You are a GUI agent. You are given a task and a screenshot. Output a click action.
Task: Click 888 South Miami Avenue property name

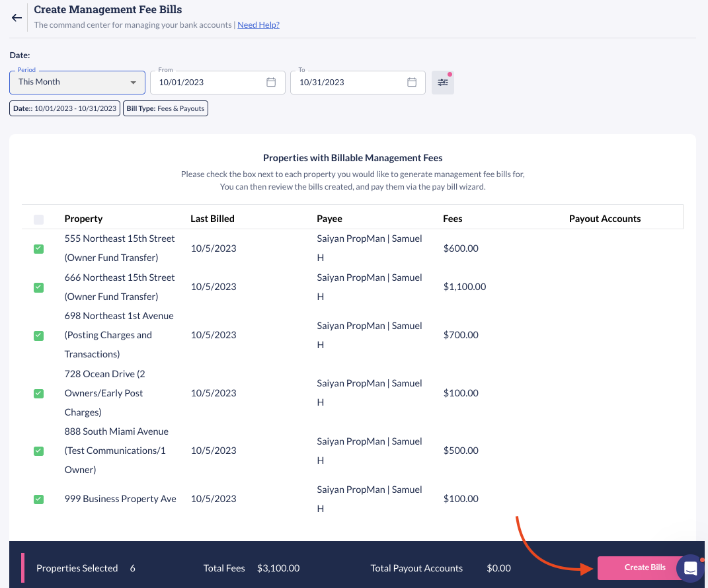[116, 451]
